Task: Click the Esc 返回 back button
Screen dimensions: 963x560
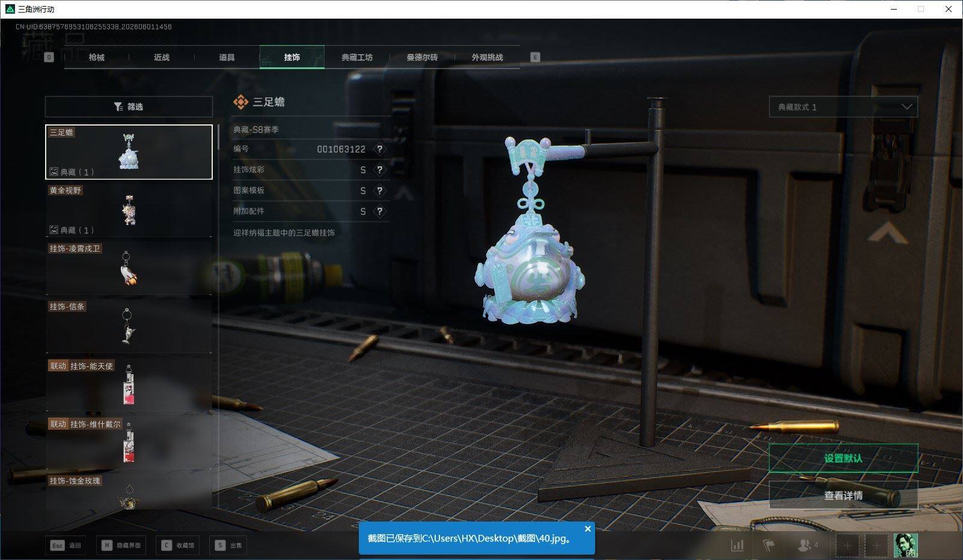Action: (x=66, y=546)
